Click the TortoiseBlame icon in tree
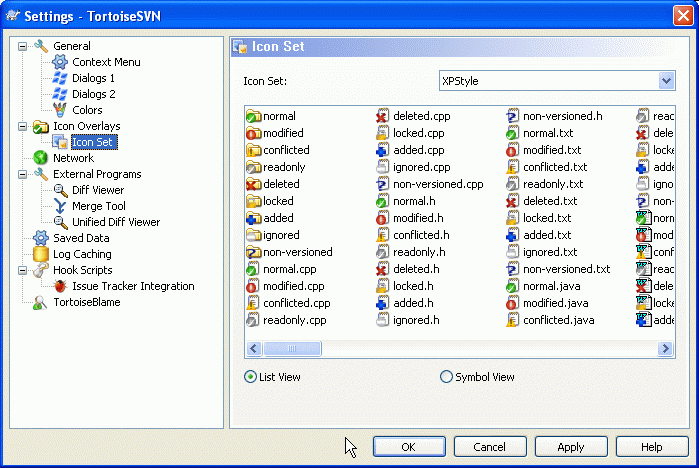 tap(41, 302)
